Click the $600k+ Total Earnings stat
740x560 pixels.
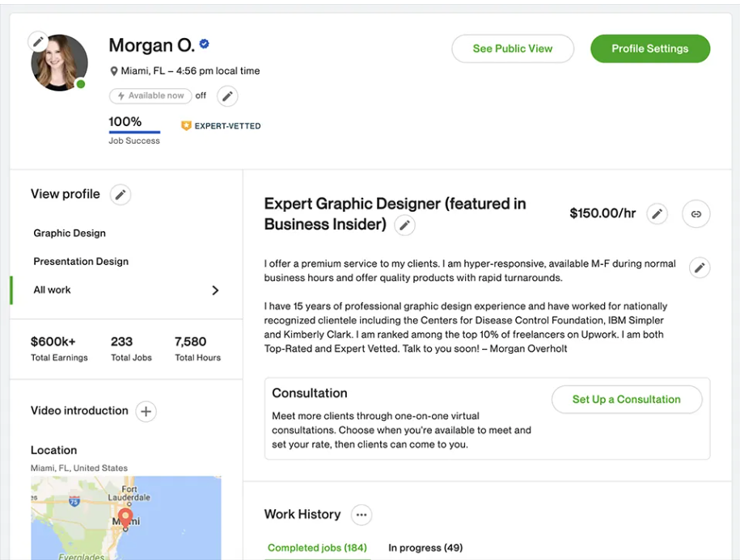pos(59,349)
